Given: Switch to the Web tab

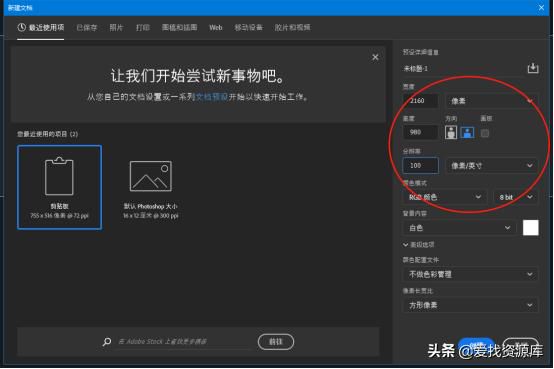Looking at the screenshot, I should click(x=216, y=28).
